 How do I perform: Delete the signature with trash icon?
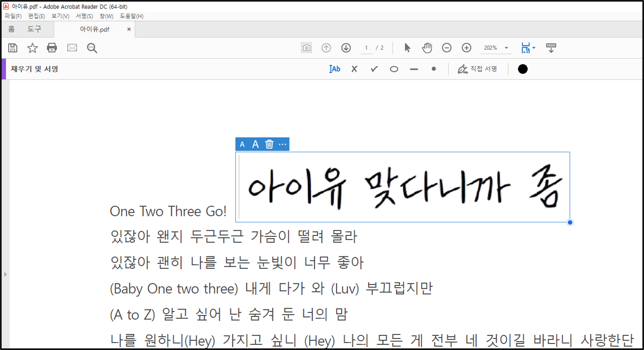[269, 144]
